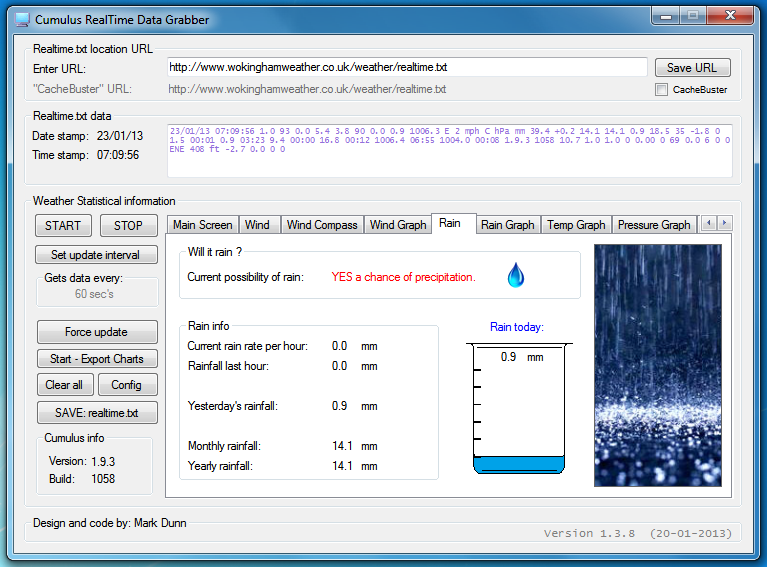This screenshot has width=767, height=567.
Task: Click the Cumulus app icon in title bar
Action: click(22, 20)
